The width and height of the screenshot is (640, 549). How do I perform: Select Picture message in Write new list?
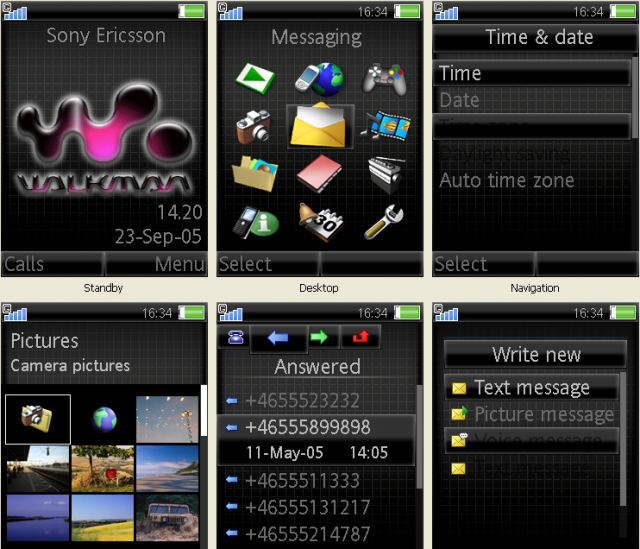(x=531, y=414)
